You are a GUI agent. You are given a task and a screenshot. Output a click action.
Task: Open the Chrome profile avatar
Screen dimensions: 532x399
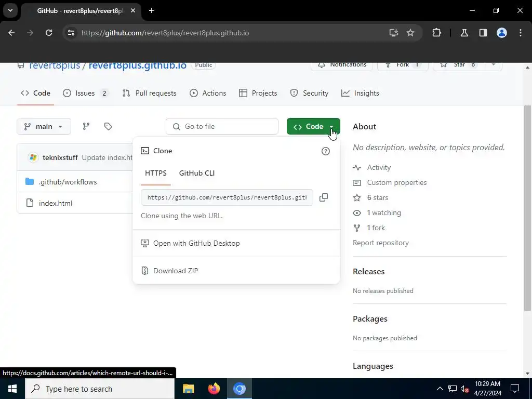(x=501, y=33)
